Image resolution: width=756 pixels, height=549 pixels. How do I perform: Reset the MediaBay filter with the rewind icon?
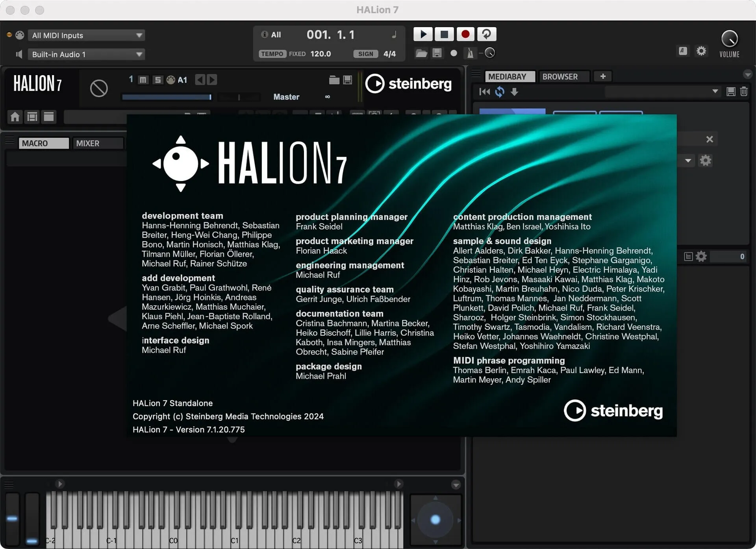(x=485, y=92)
